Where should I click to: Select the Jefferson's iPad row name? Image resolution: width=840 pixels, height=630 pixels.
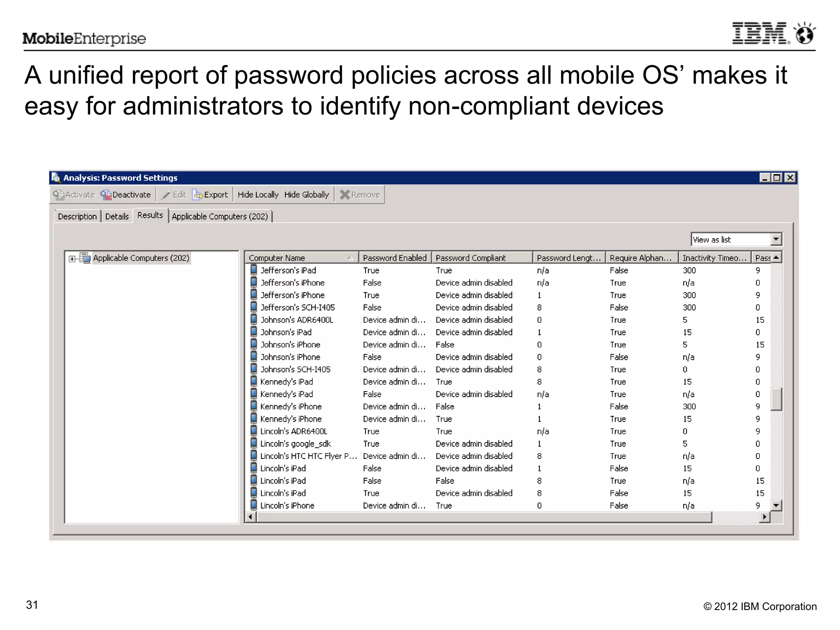[288, 270]
